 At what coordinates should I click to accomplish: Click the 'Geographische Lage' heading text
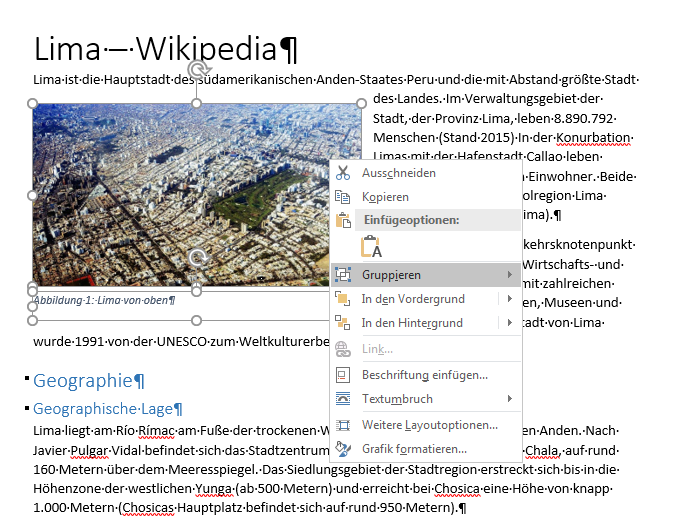(107, 409)
